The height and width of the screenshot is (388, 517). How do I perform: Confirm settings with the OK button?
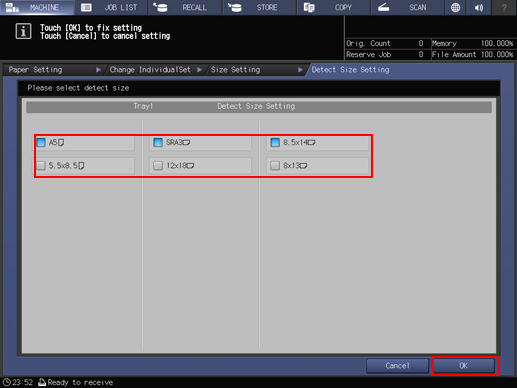464,366
